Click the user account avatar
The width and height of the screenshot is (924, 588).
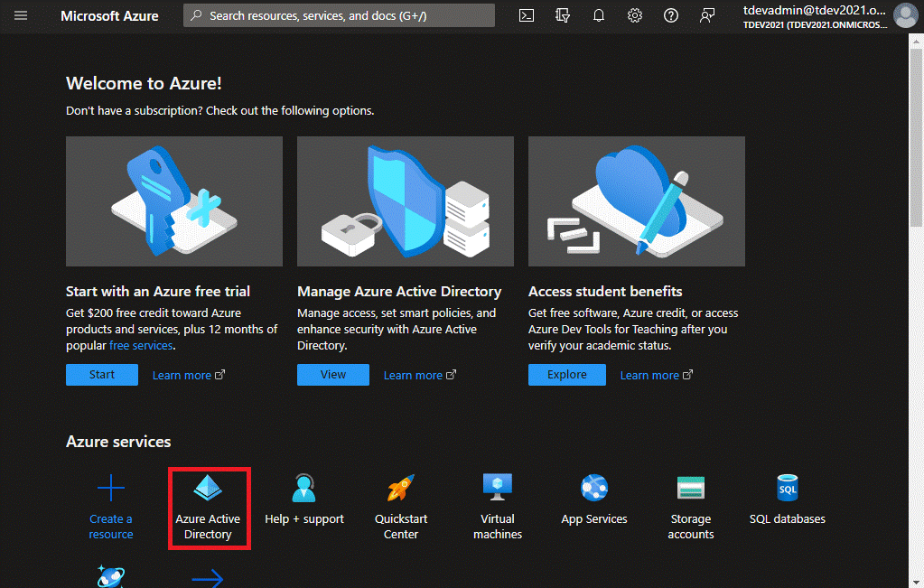point(905,15)
